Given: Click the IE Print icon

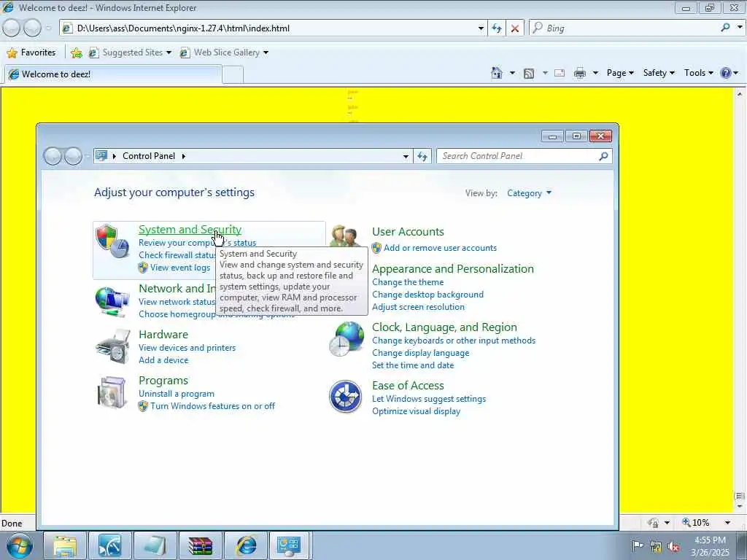Looking at the screenshot, I should click(580, 73).
